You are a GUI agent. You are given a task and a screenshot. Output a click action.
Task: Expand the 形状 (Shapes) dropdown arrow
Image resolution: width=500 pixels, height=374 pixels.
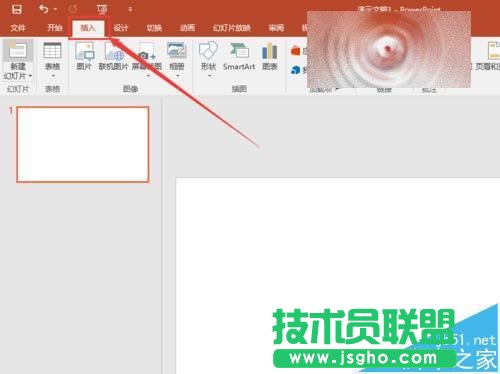pyautogui.click(x=209, y=76)
